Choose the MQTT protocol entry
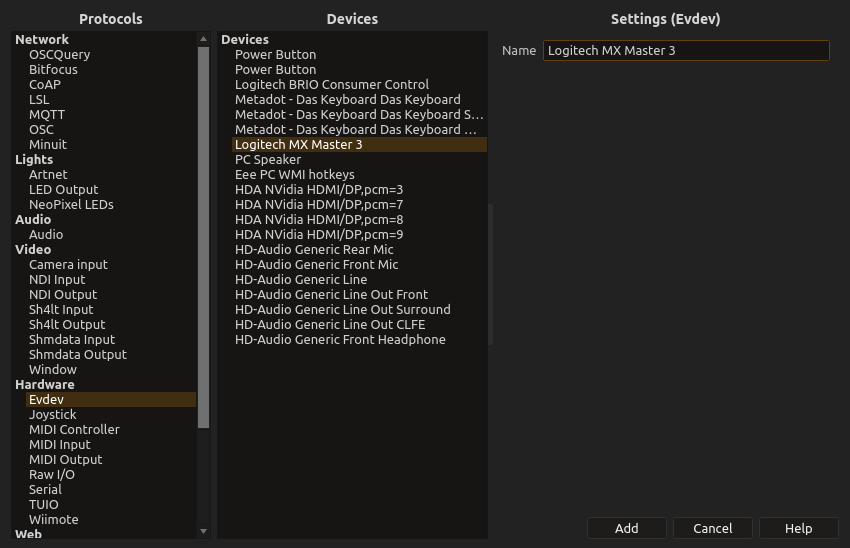This screenshot has height=548, width=850. [47, 114]
